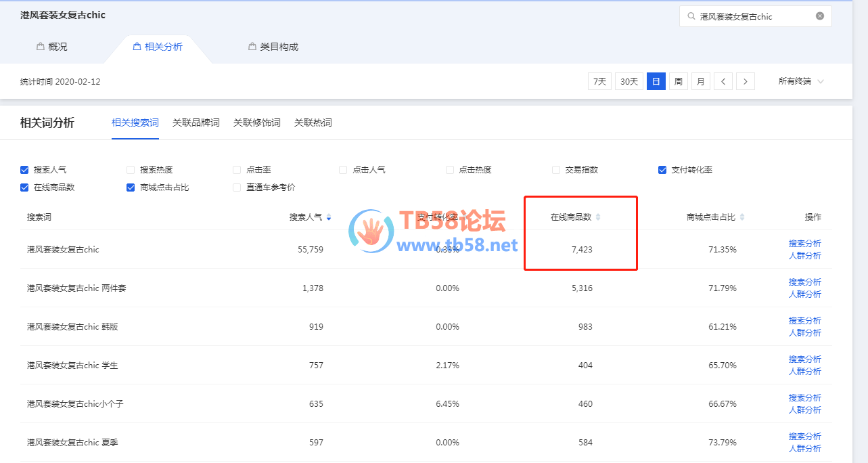Image resolution: width=868 pixels, height=463 pixels.
Task: Go to next date with right arrow
Action: point(746,81)
